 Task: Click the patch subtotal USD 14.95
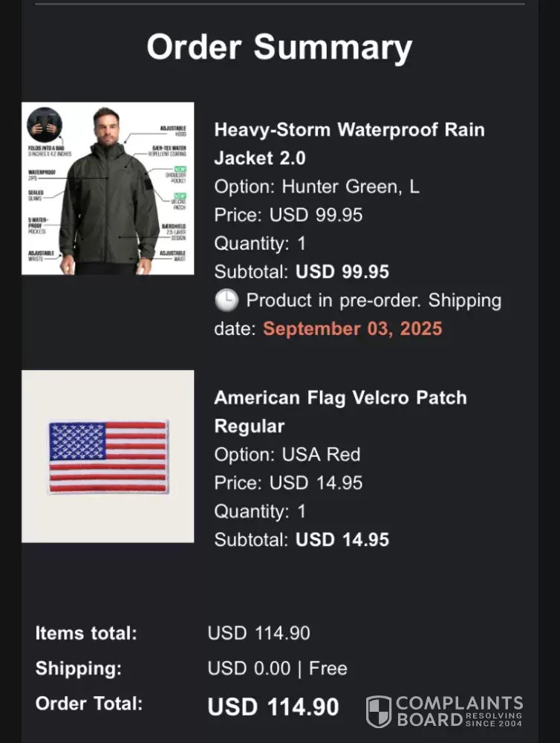pyautogui.click(x=342, y=539)
